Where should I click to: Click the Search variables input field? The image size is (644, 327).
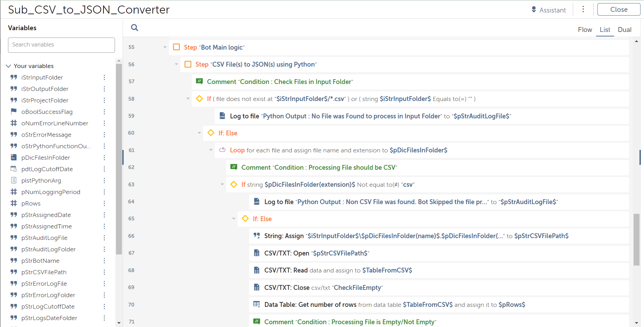pyautogui.click(x=61, y=45)
